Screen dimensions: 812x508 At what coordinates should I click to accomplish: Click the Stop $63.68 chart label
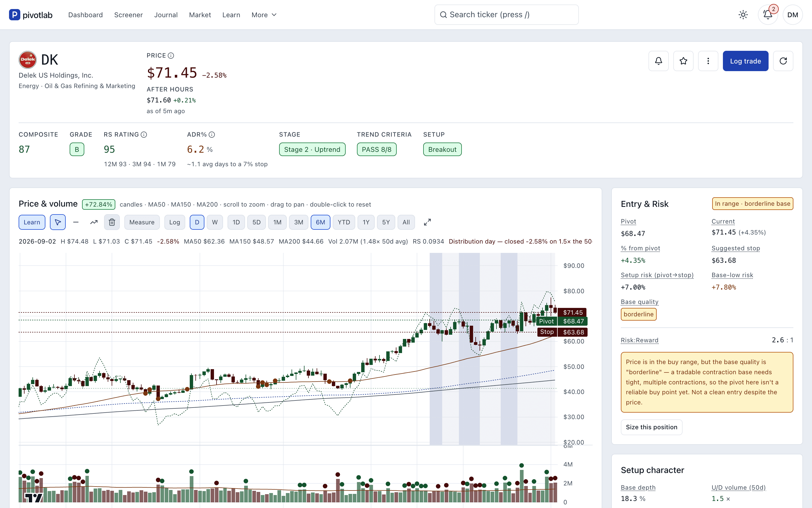click(562, 332)
